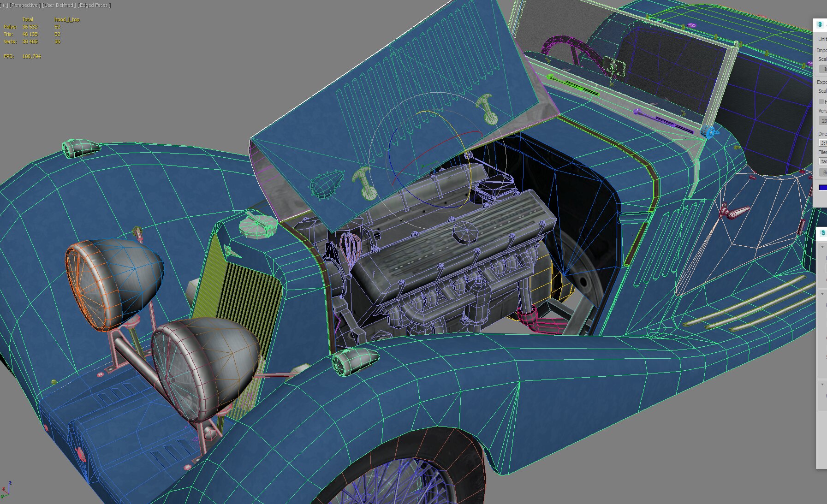Image resolution: width=827 pixels, height=504 pixels.
Task: Open the Edged Faces shading menu
Action: 94,6
